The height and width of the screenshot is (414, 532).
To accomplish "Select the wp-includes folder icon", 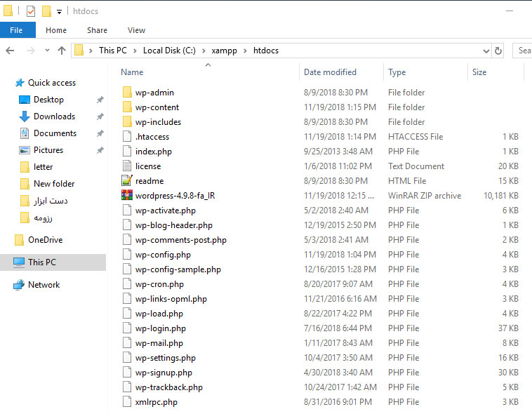I will pos(127,122).
